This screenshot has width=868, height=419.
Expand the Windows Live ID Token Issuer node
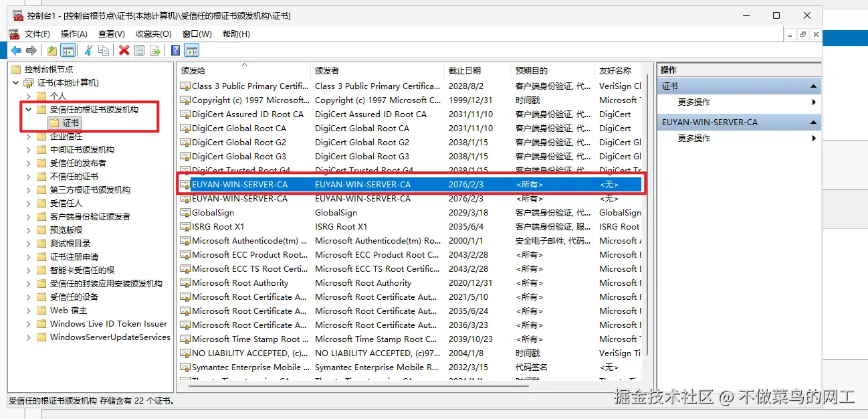29,323
